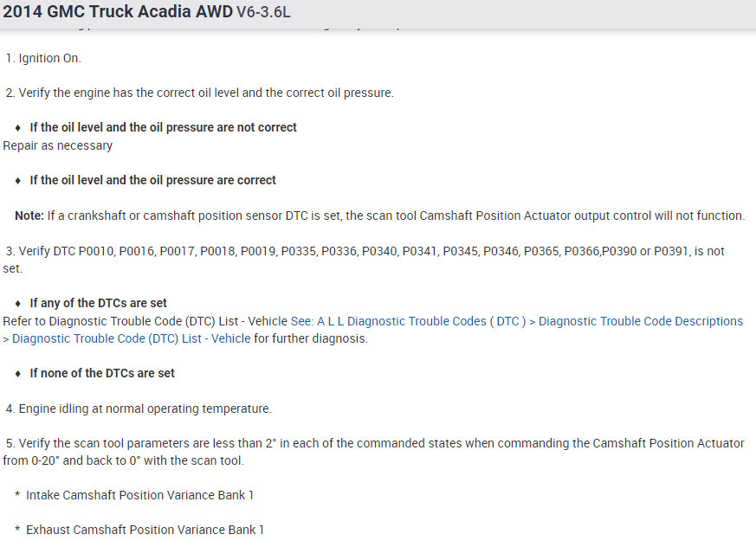Click the If any of the DTCs are set bullet
The height and width of the screenshot is (547, 756).
(98, 303)
